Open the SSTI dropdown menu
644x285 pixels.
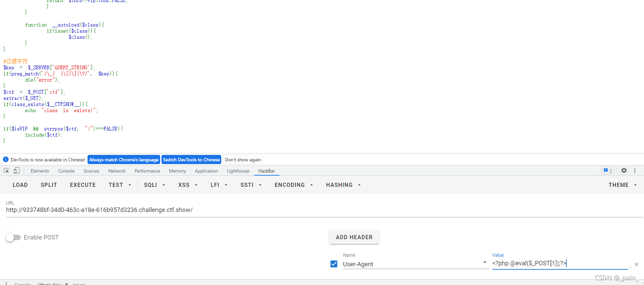point(251,185)
